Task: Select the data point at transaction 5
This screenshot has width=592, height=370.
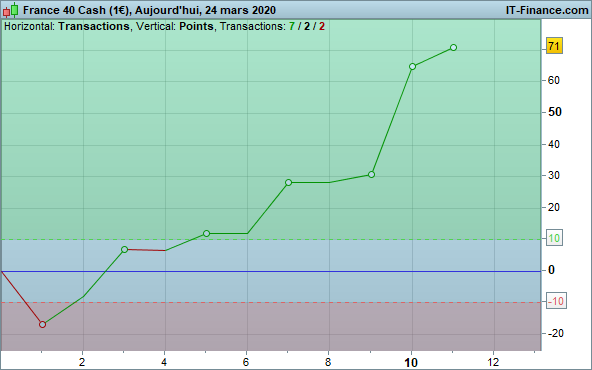Action: tap(207, 233)
